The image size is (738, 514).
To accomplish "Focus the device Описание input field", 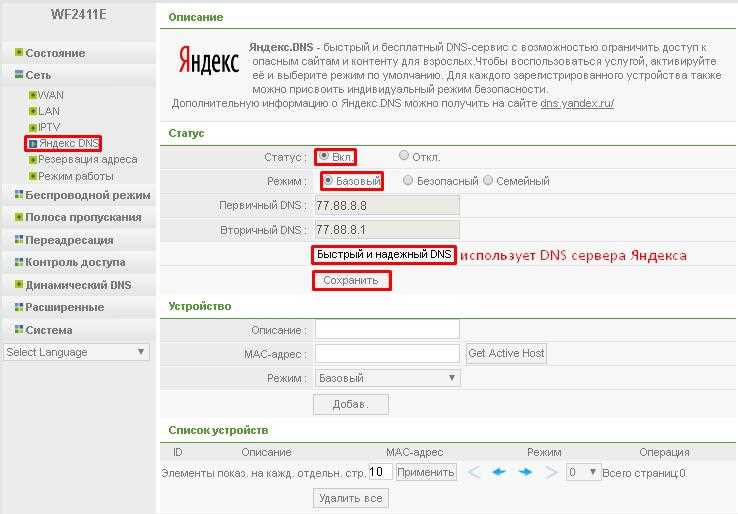I will [387, 329].
